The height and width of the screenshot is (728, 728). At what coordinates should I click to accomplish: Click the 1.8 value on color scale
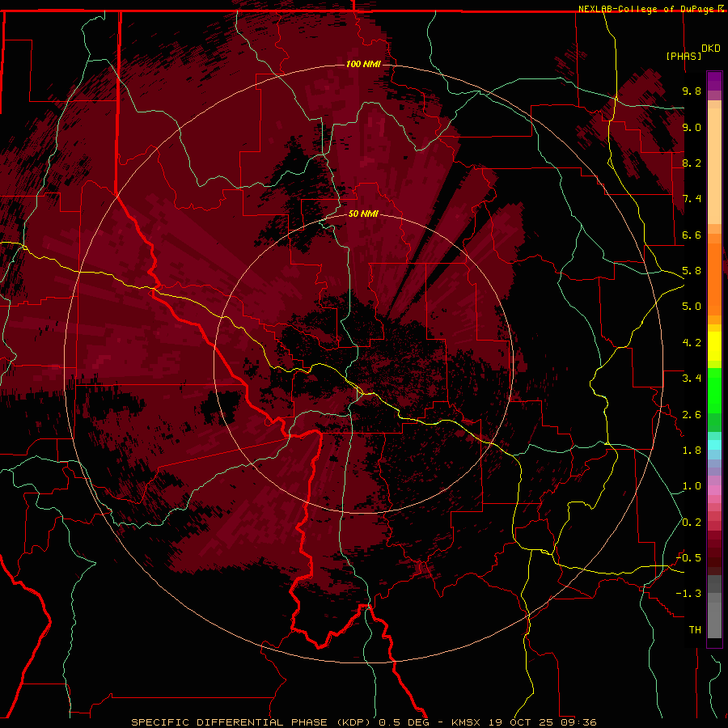click(692, 451)
